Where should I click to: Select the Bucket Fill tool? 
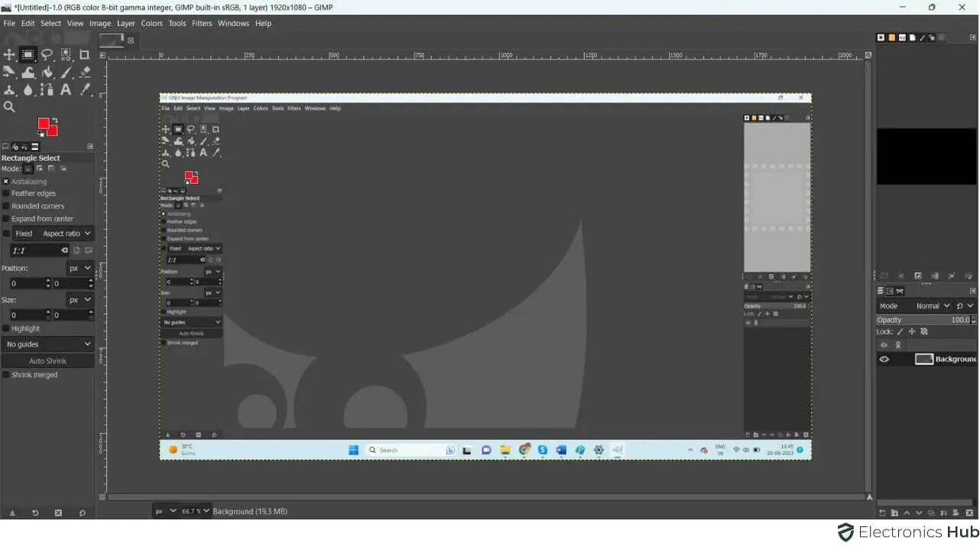[47, 73]
